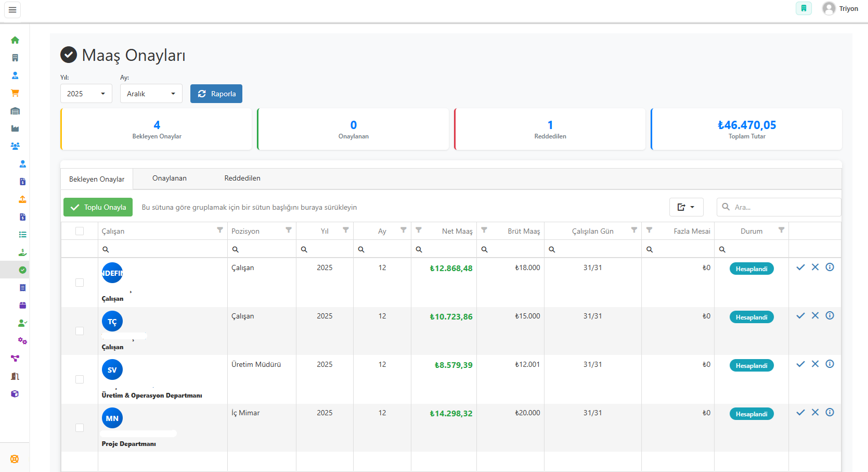Expand the export dropdown button
The image size is (868, 472).
(x=686, y=207)
